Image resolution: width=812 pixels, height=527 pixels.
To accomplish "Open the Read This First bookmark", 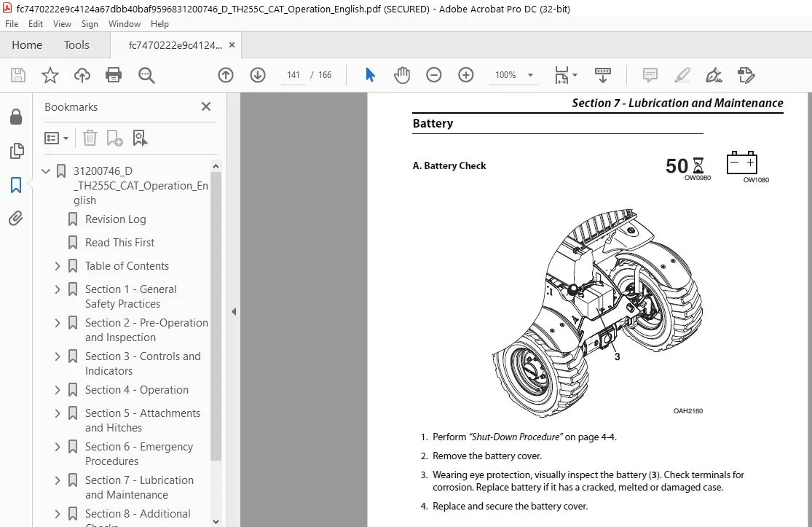I will (x=119, y=243).
